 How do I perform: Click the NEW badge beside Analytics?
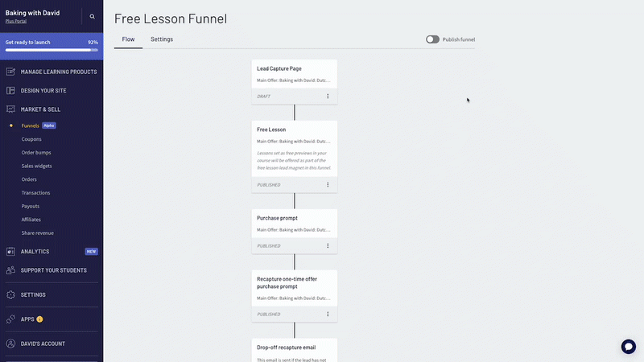pos(91,252)
